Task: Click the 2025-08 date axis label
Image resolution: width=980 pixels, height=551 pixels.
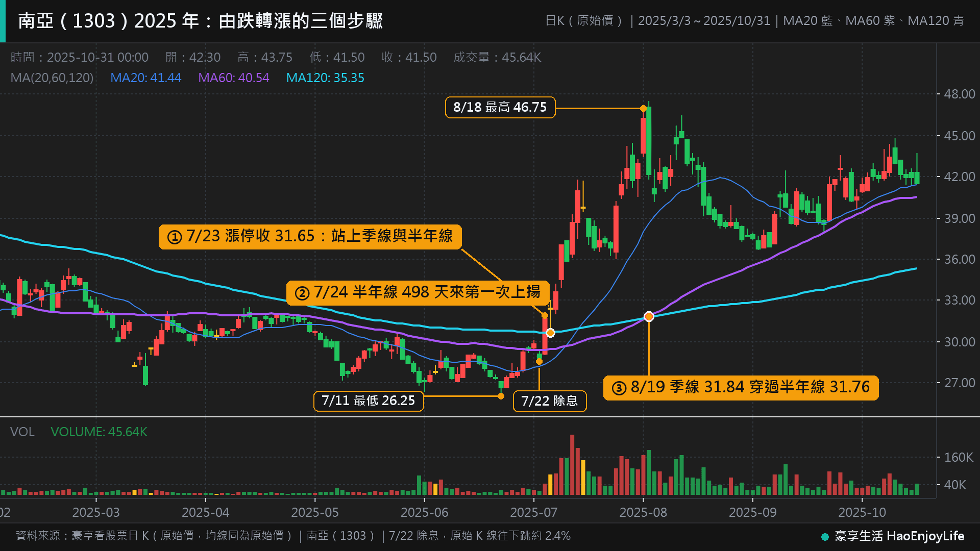Action: [x=643, y=512]
